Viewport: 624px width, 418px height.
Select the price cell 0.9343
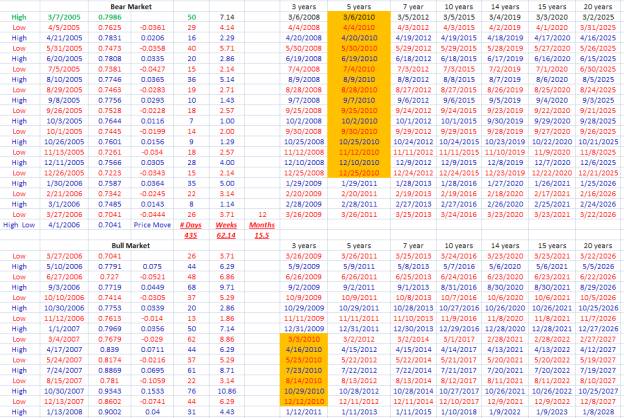click(110, 391)
